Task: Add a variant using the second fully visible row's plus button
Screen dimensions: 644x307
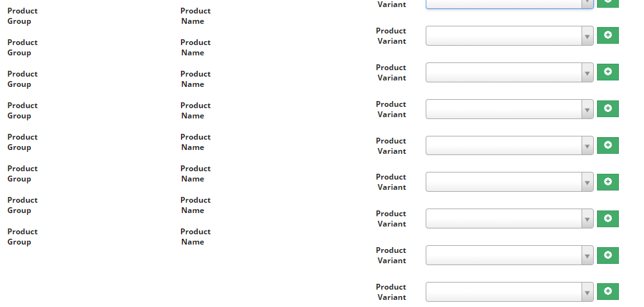Action: click(607, 72)
